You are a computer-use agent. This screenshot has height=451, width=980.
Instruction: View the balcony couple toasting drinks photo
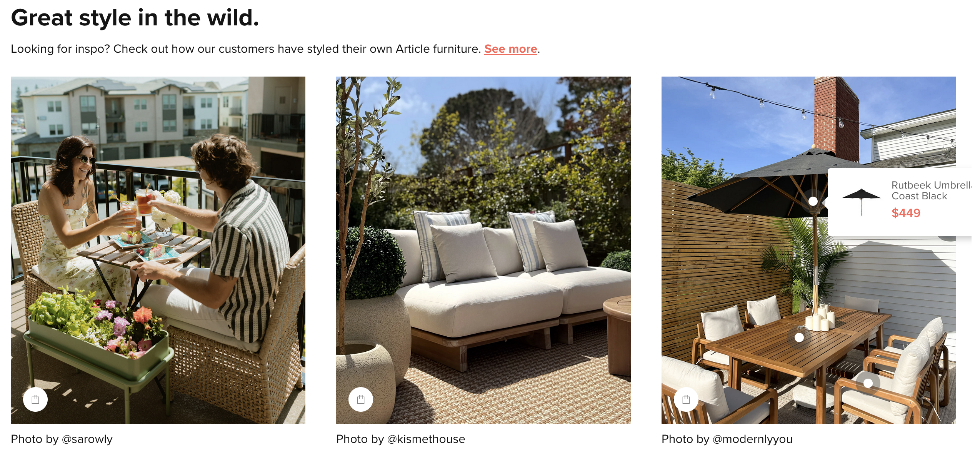[x=158, y=250]
